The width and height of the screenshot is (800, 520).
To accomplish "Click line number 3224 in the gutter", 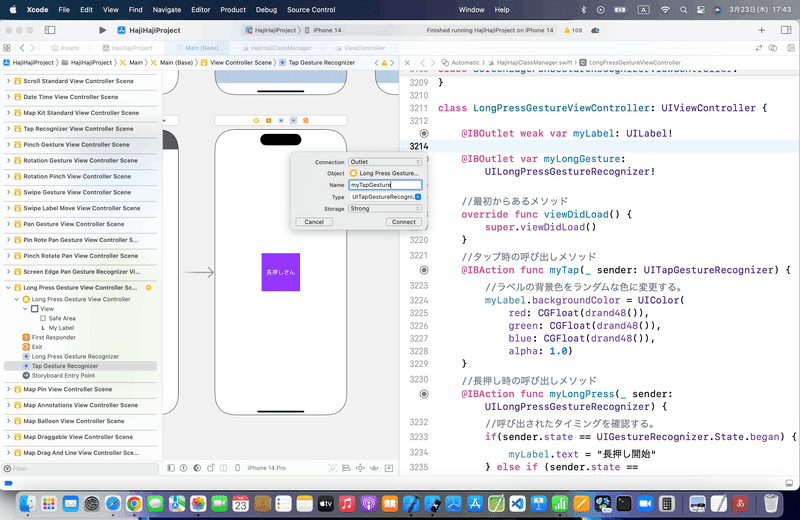I will pyautogui.click(x=418, y=301).
